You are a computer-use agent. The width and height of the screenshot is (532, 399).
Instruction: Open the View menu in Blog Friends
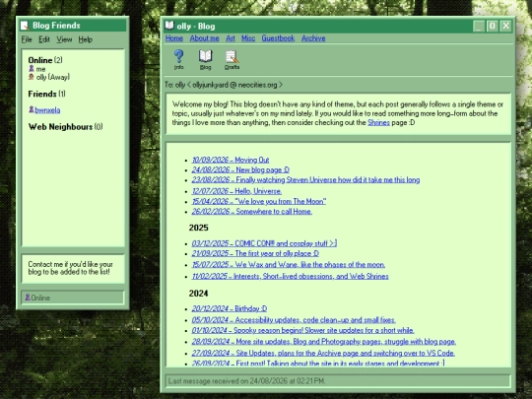click(x=64, y=39)
